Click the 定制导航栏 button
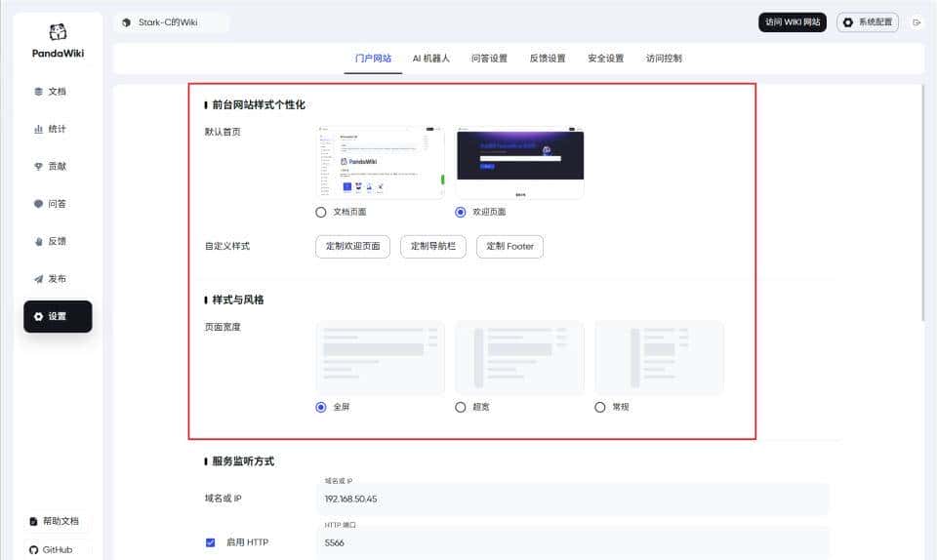 coord(433,247)
